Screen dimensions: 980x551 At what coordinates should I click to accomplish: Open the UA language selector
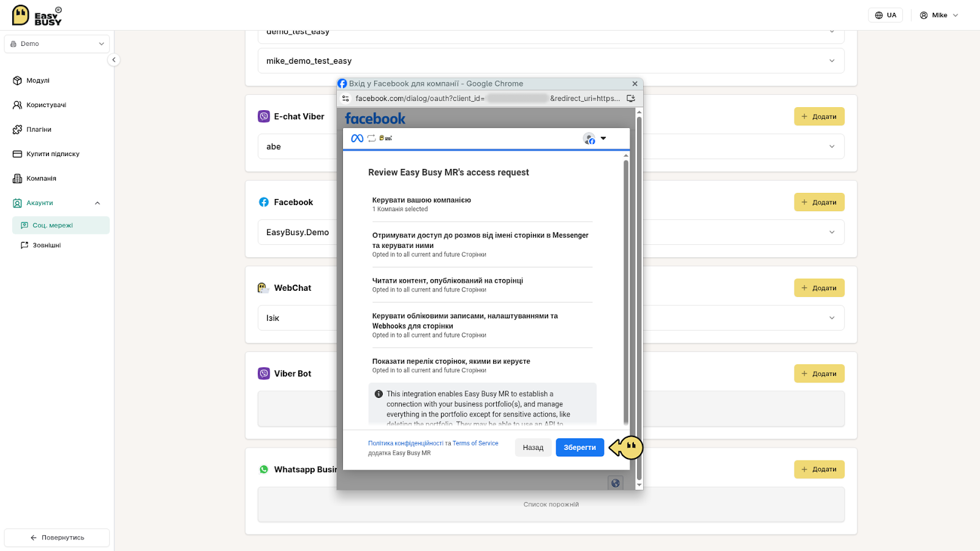885,15
